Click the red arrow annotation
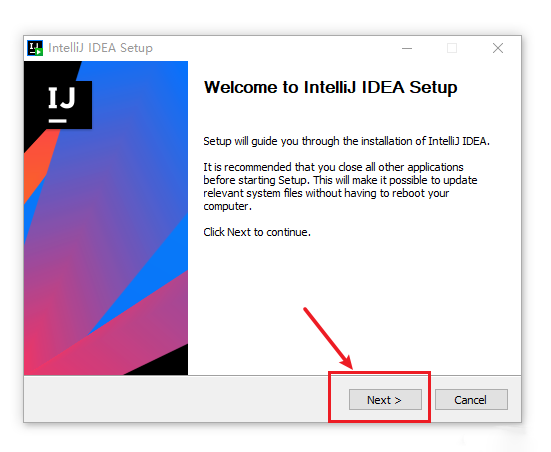This screenshot has height=452, width=551. click(x=328, y=338)
